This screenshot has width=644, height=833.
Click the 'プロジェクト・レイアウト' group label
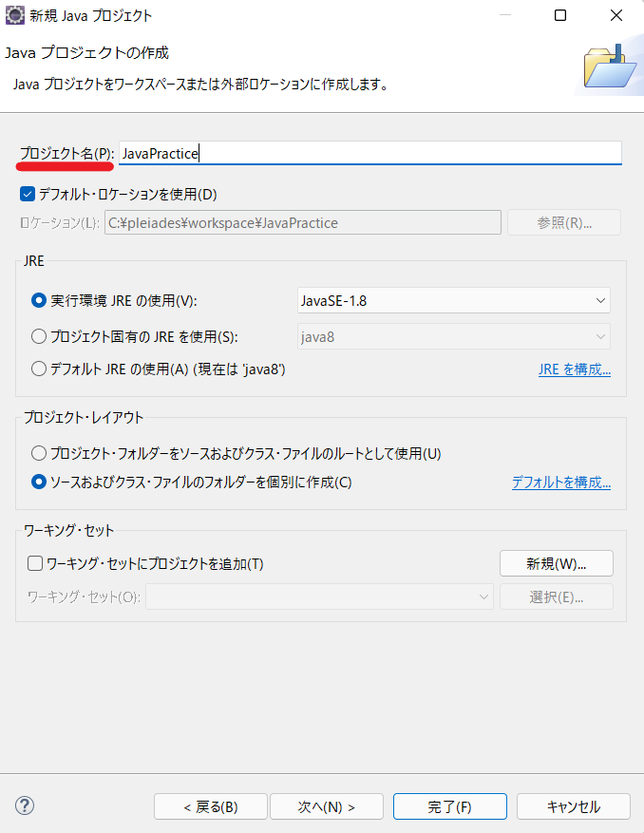(84, 417)
